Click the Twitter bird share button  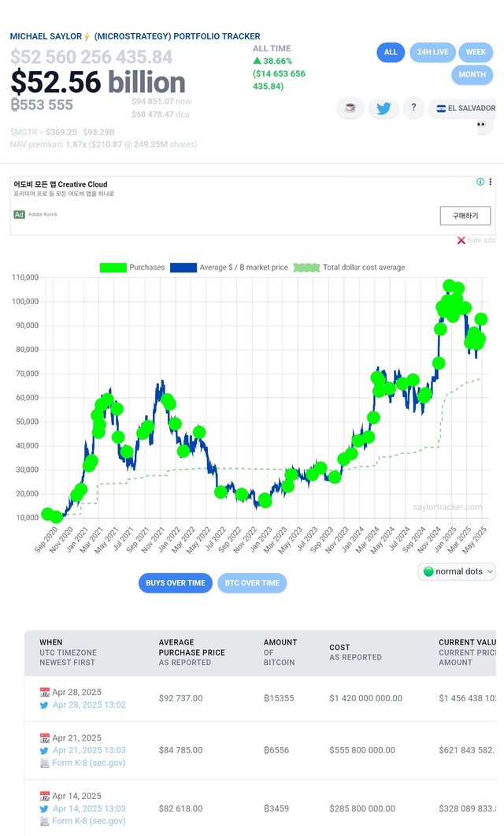pos(384,108)
